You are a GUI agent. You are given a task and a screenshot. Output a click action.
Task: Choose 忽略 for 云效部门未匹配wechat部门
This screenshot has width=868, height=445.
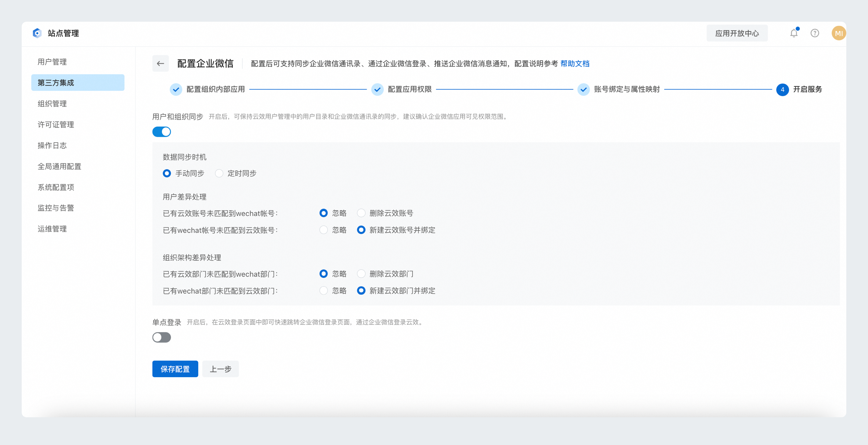click(x=323, y=274)
